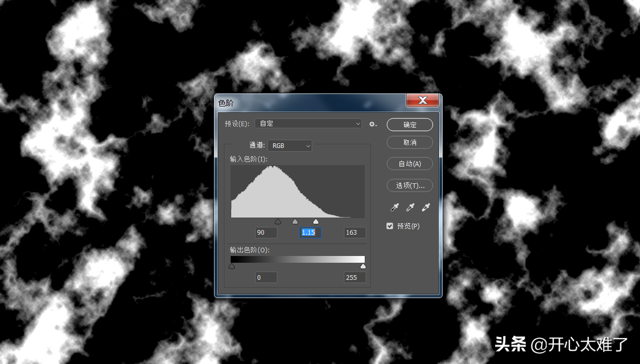Click the input highlight field showing 163
The image size is (640, 364).
[355, 233]
